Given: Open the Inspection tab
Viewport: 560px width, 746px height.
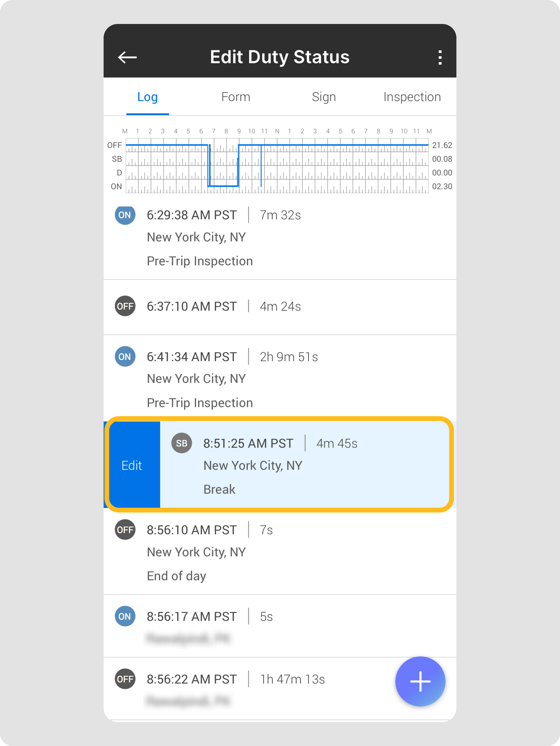Looking at the screenshot, I should coord(412,97).
